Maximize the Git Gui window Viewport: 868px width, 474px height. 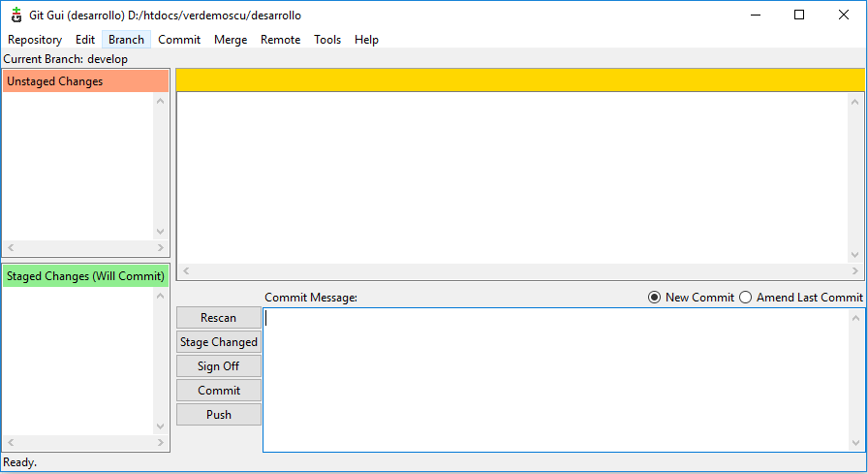[799, 15]
